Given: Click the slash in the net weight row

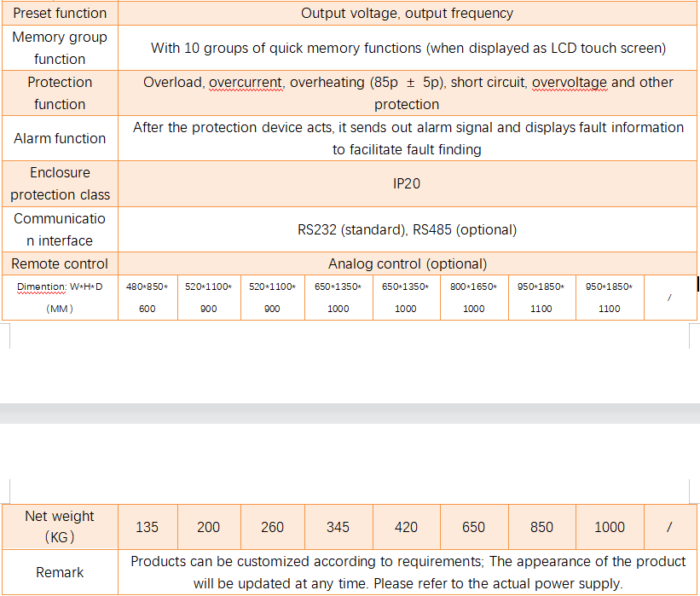Looking at the screenshot, I should tap(669, 527).
